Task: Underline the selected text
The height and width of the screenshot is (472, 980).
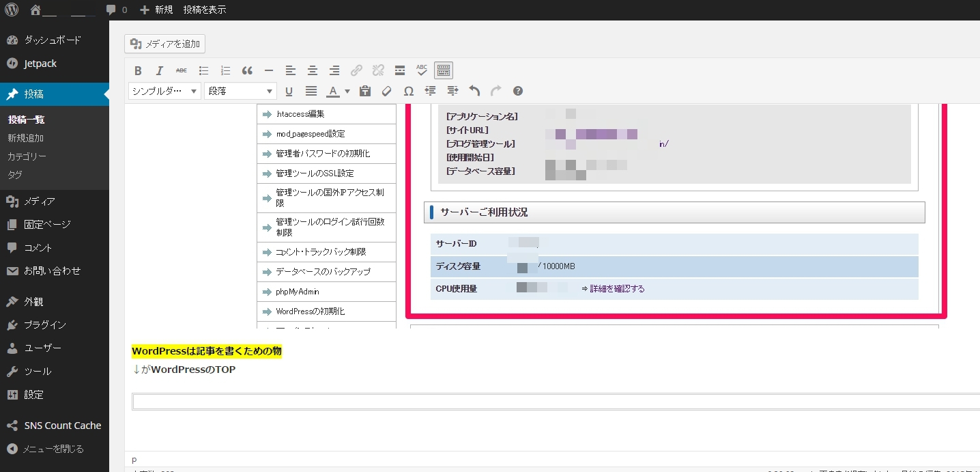Action: [x=289, y=91]
